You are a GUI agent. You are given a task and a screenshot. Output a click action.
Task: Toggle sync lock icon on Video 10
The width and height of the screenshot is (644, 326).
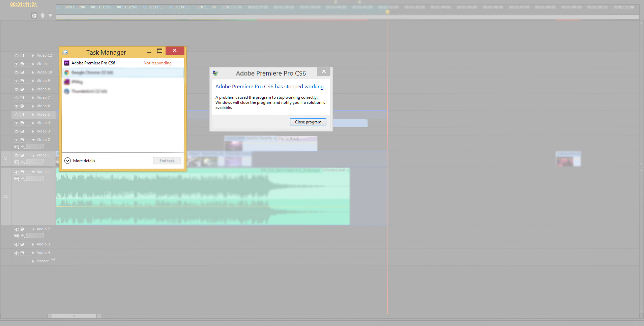[22, 72]
